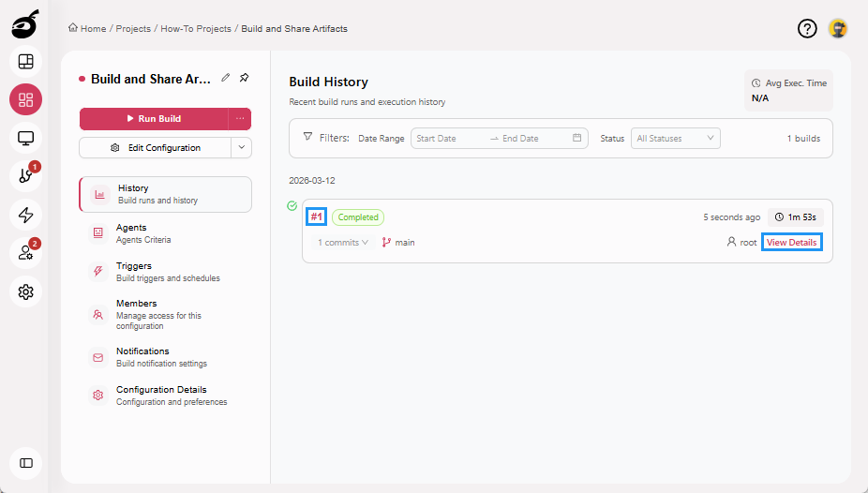Open the user settings icon with badge 2

25,253
